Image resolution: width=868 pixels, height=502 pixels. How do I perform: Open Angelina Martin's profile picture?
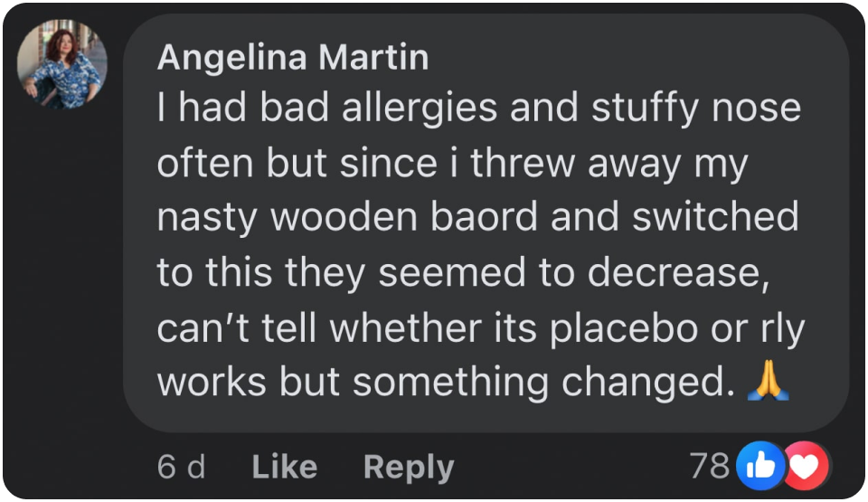62,65
